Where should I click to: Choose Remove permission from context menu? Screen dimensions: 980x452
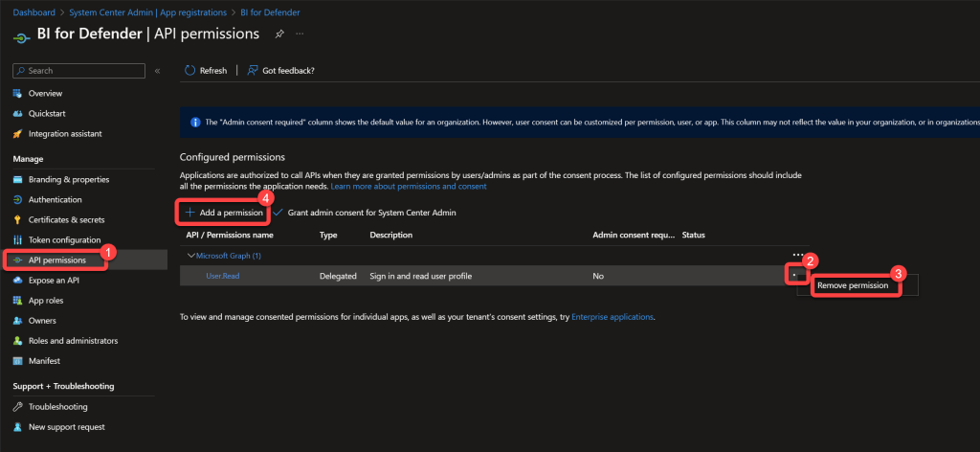(852, 285)
